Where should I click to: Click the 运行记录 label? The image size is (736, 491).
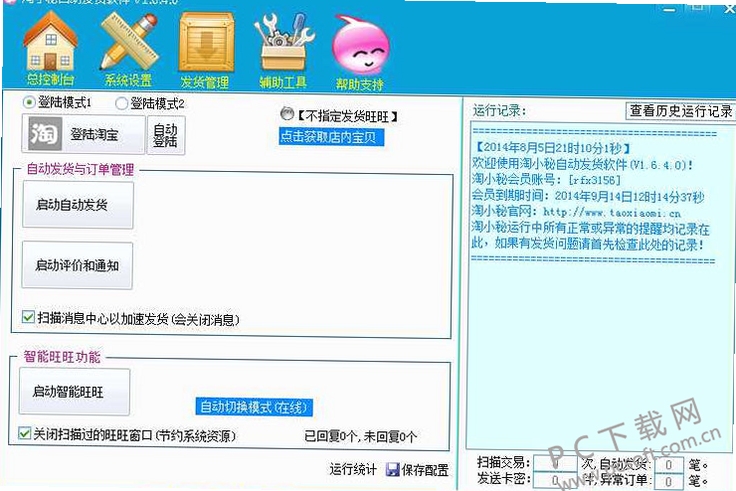tap(499, 111)
